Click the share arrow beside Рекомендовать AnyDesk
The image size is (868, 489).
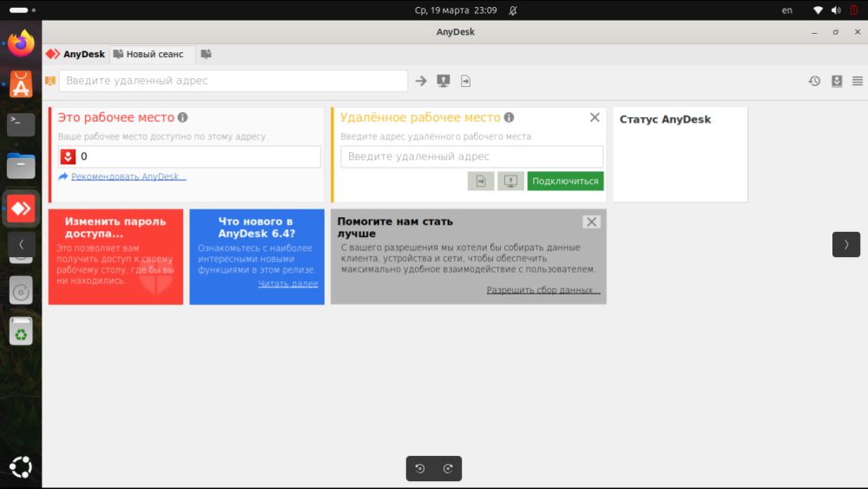pyautogui.click(x=63, y=176)
